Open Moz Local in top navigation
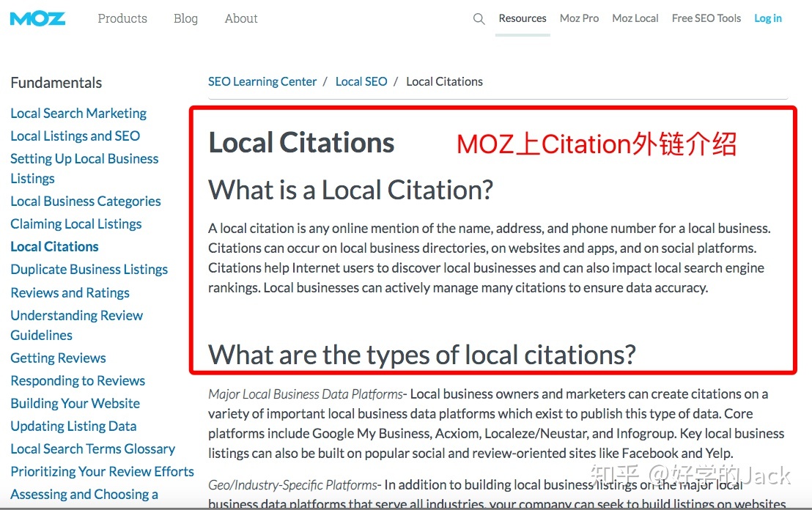 [x=635, y=18]
